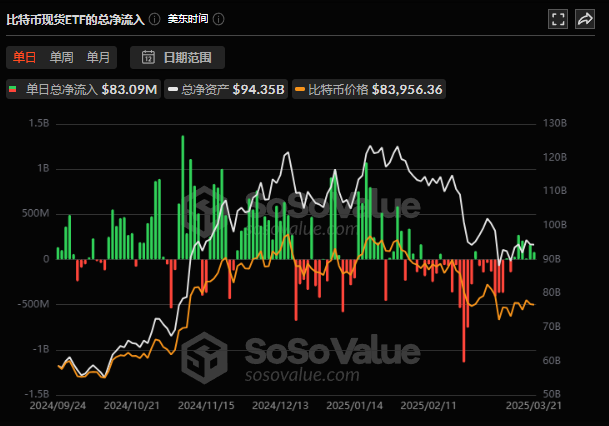The width and height of the screenshot is (609, 426).
Task: Click the 美东时间 label
Action: 188,19
